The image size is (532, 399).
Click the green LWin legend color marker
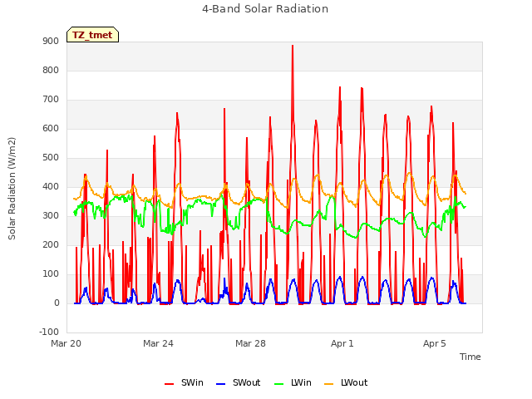pos(278,384)
